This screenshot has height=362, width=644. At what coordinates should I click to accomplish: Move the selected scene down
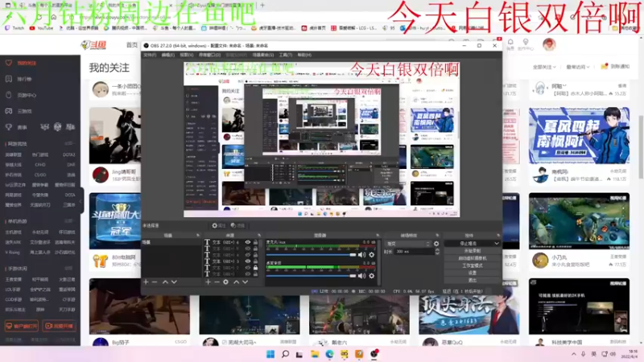pyautogui.click(x=174, y=282)
